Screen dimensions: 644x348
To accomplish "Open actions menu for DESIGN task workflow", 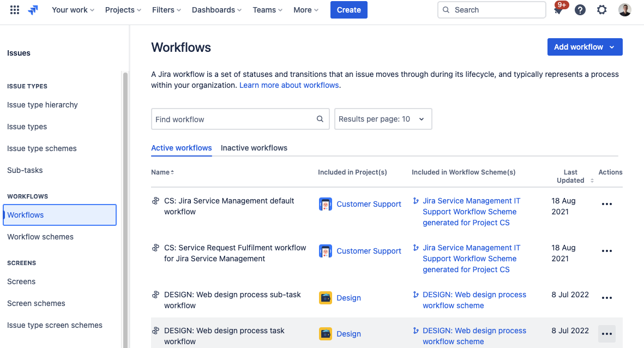I will (x=606, y=333).
